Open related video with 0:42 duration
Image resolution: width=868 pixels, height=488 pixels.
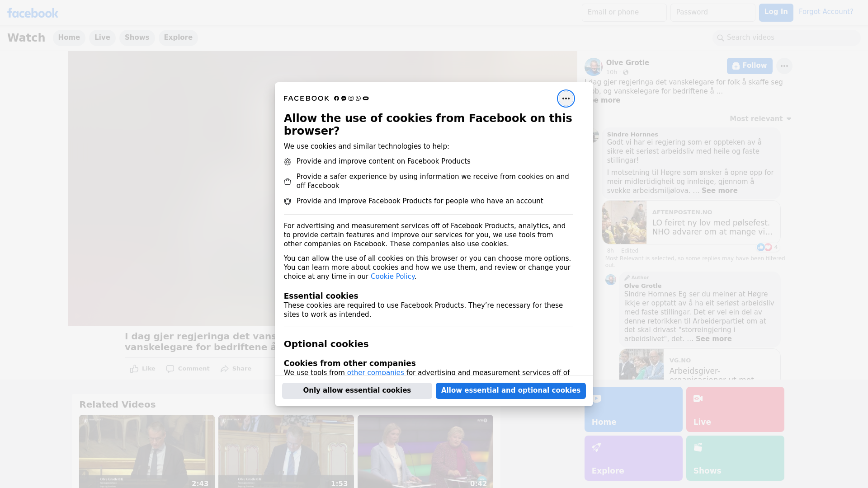point(425,451)
